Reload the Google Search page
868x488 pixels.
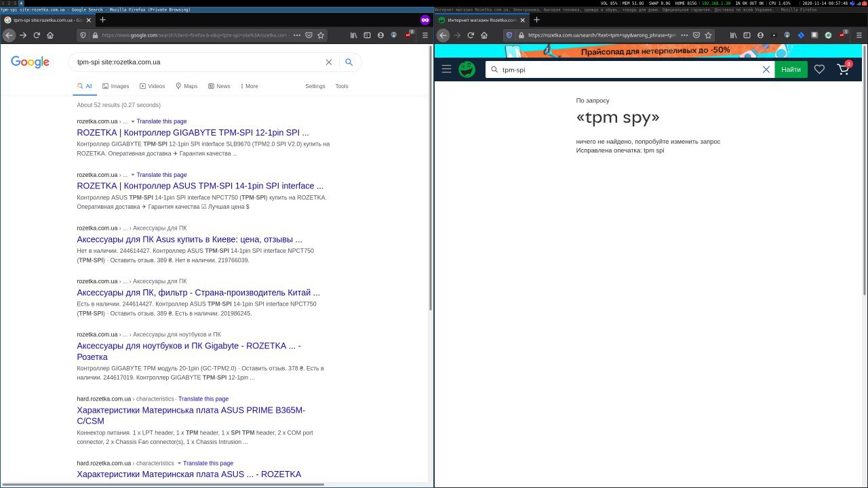coord(37,35)
